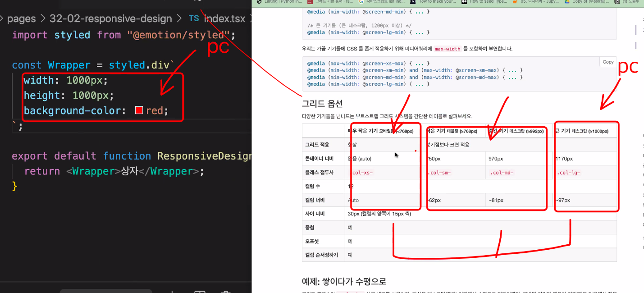Click the '예제: 쌓이다가 수평으로' heading

(x=344, y=282)
